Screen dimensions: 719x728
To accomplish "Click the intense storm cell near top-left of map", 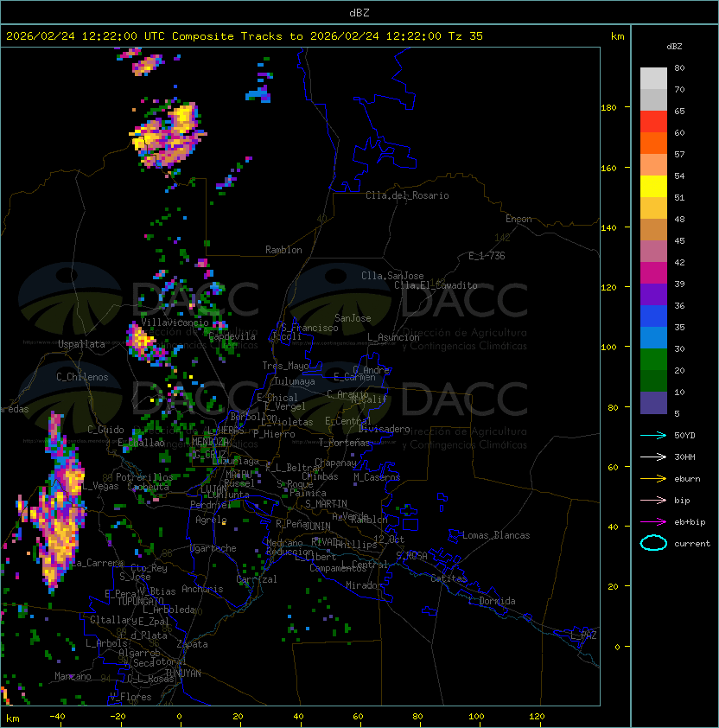I will [x=168, y=136].
